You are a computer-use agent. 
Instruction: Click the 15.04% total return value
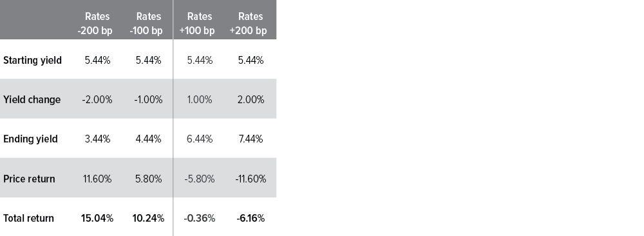(97, 219)
